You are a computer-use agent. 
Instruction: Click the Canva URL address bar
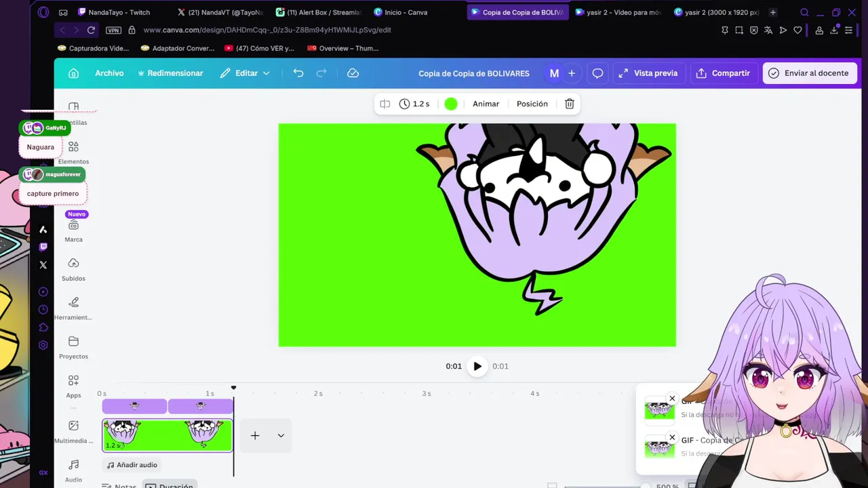coord(267,30)
